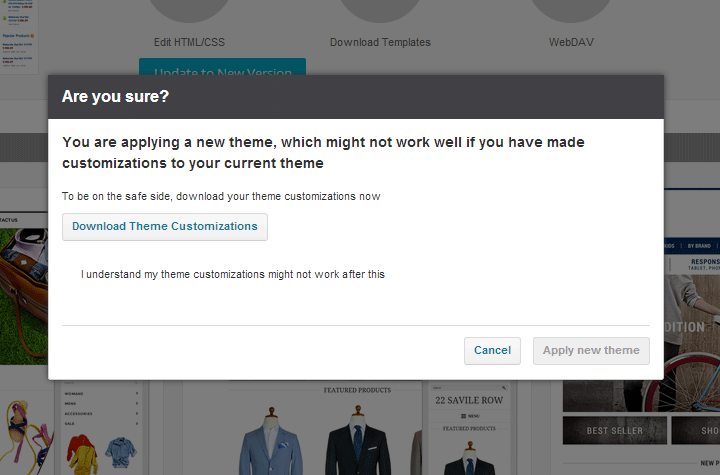
Task: Select the 22 SAVILE ROW theme preview
Action: pos(469,427)
